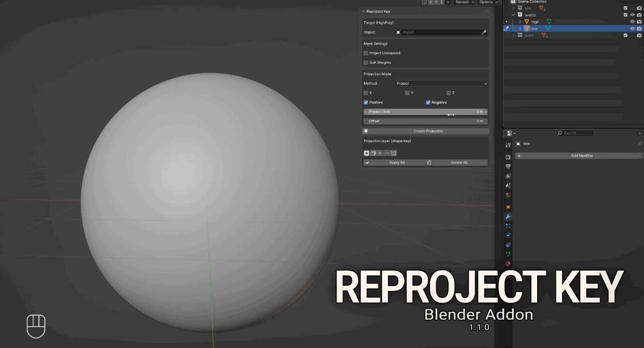644x348 pixels.
Task: Click the Create Projection button
Action: click(x=425, y=131)
